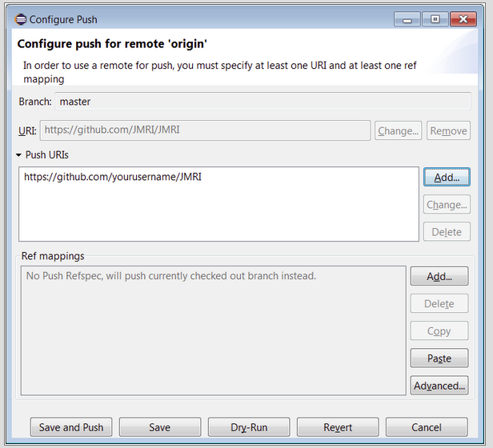Click the Branch master field
This screenshot has height=448, width=493.
point(263,102)
